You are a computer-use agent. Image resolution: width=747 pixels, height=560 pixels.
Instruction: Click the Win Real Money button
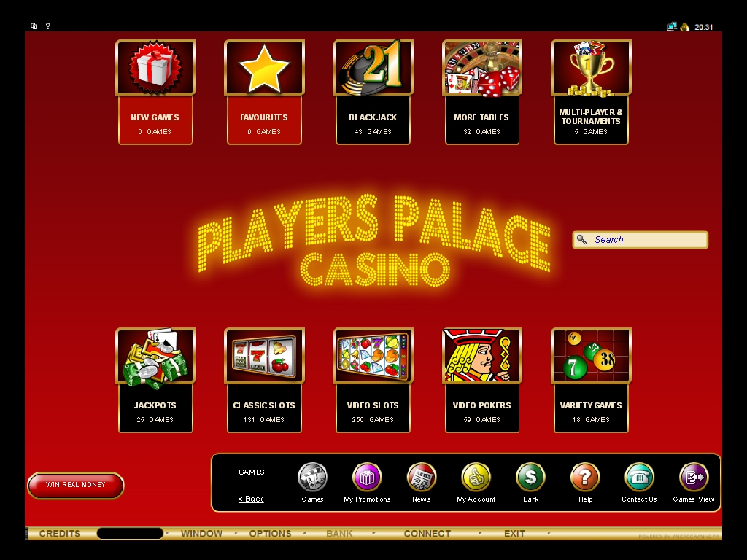tap(76, 485)
